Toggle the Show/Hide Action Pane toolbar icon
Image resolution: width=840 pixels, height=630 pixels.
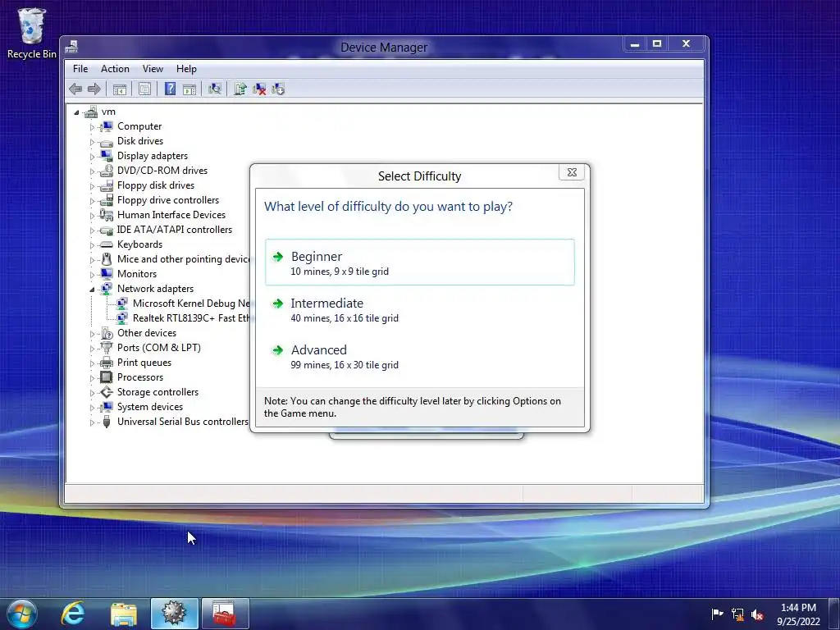coord(189,89)
